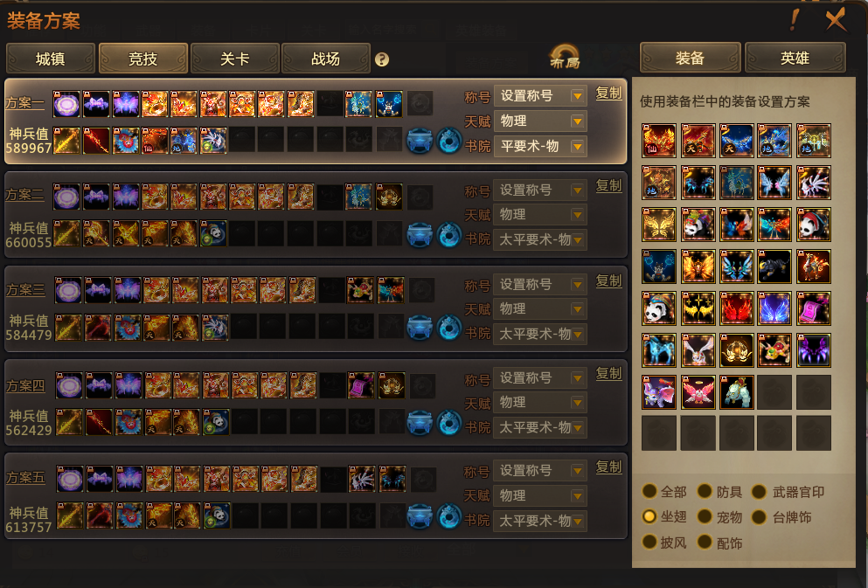This screenshot has width=868, height=588.
Task: Select the red wings item in equipment grid
Action: pyautogui.click(x=736, y=308)
